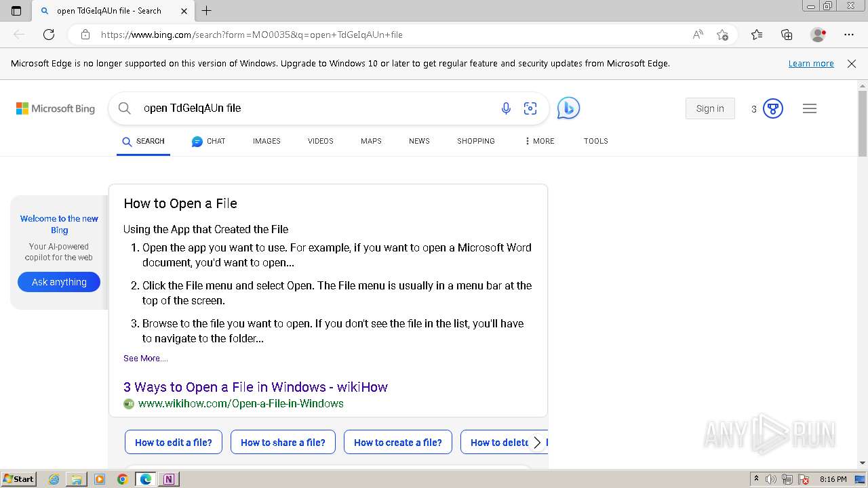
Task: Open Bing Chat bubble icon
Action: pyautogui.click(x=568, y=108)
